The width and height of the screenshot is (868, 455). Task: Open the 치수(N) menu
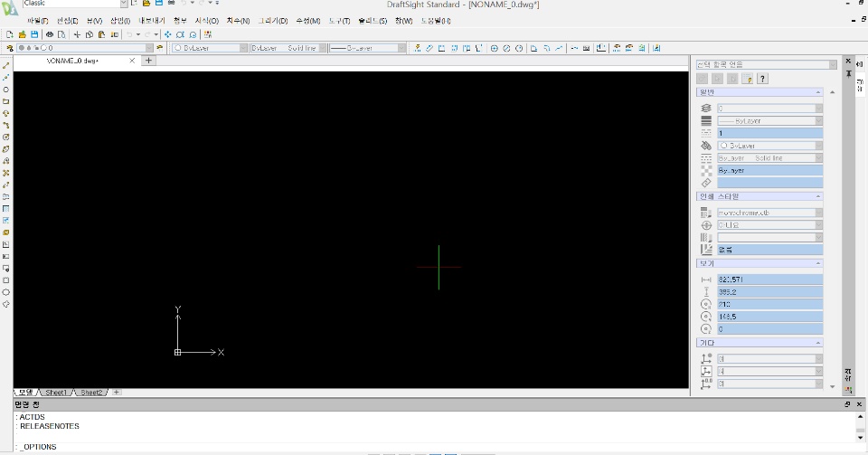(x=238, y=21)
